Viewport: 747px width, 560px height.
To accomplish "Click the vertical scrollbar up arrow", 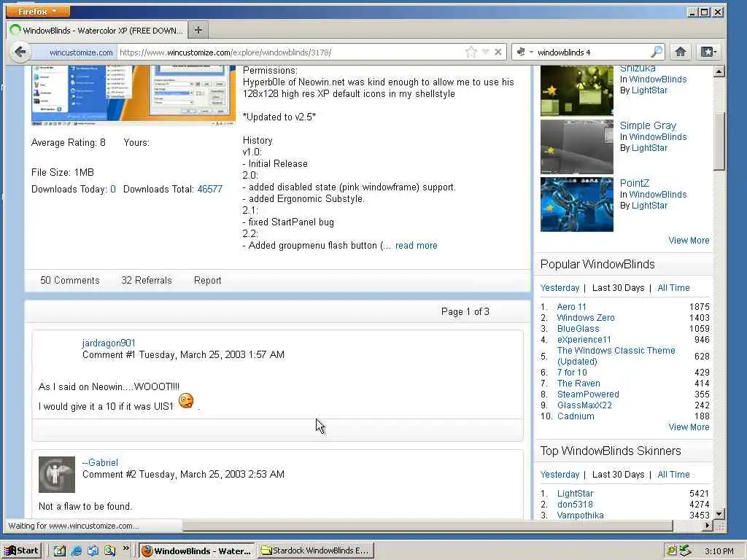I will pos(719,72).
